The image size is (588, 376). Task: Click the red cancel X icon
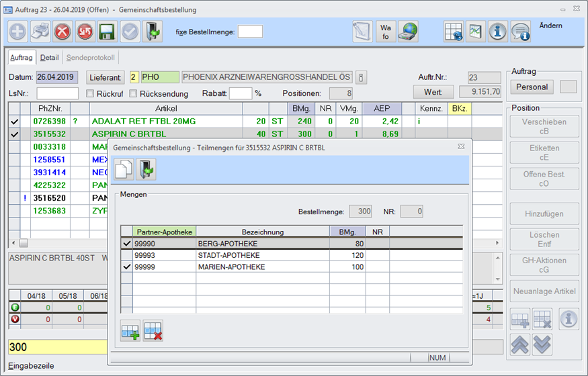tap(62, 32)
